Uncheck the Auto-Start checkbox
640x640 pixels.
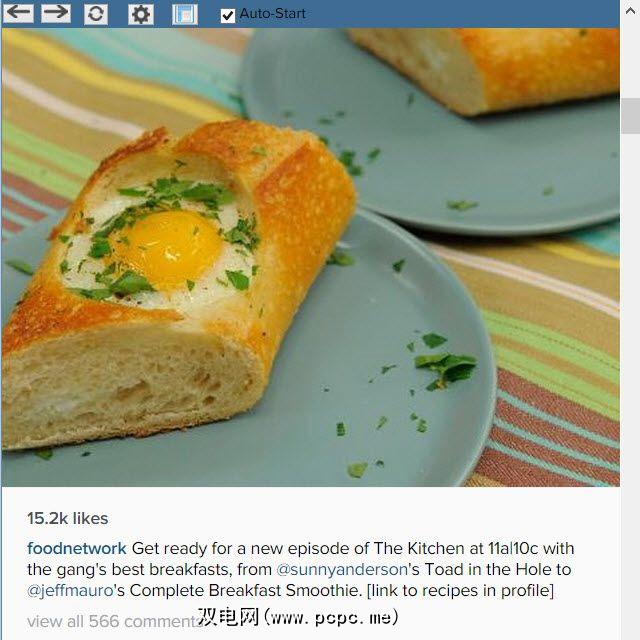click(228, 16)
